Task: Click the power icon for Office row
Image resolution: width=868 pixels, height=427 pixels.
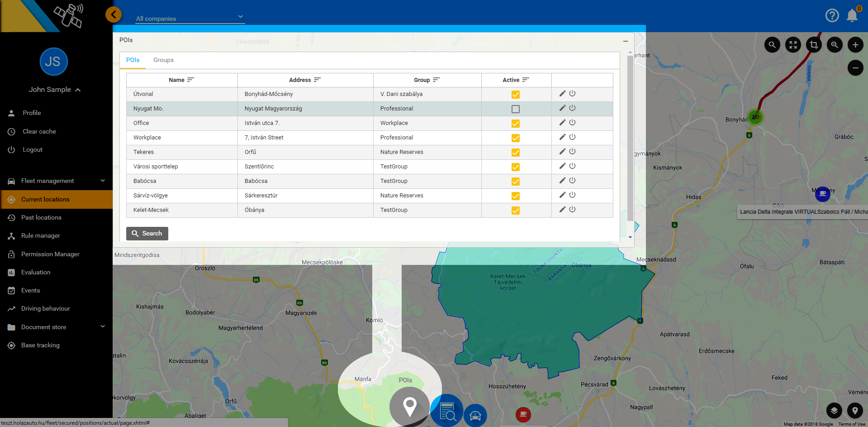Action: coord(572,123)
